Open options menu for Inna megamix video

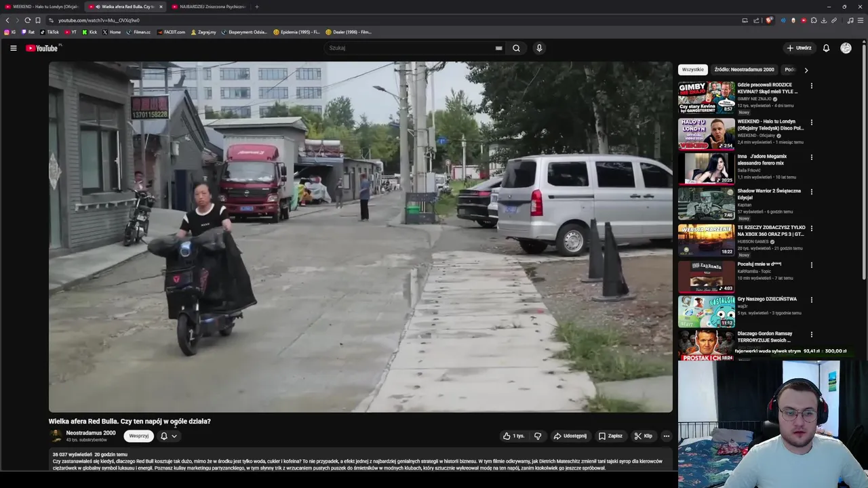point(811,157)
